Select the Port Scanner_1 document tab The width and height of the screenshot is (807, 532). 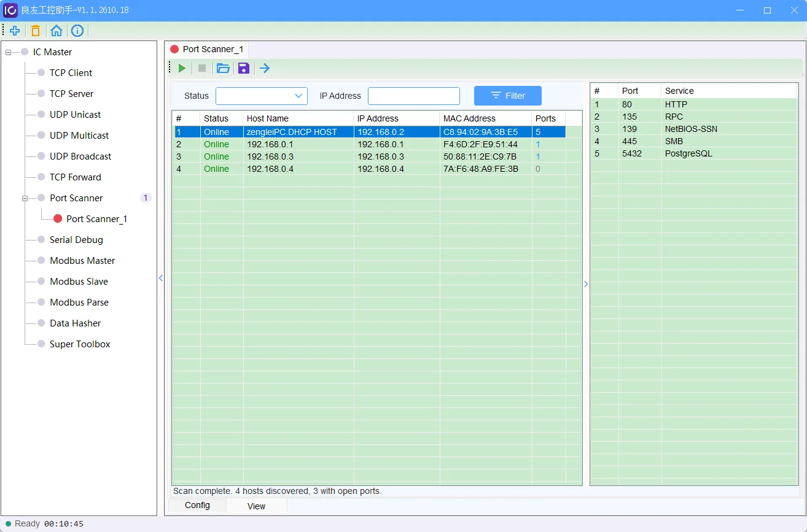[x=207, y=49]
